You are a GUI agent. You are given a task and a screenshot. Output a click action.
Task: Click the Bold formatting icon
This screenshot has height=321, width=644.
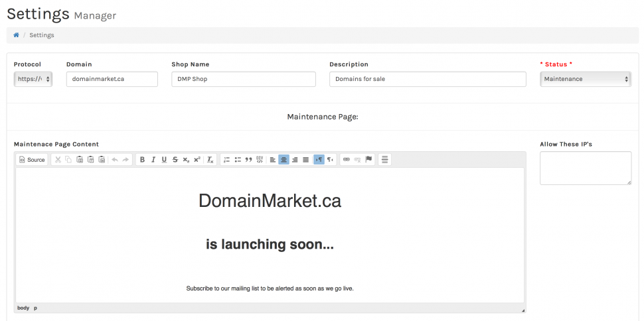tap(142, 160)
